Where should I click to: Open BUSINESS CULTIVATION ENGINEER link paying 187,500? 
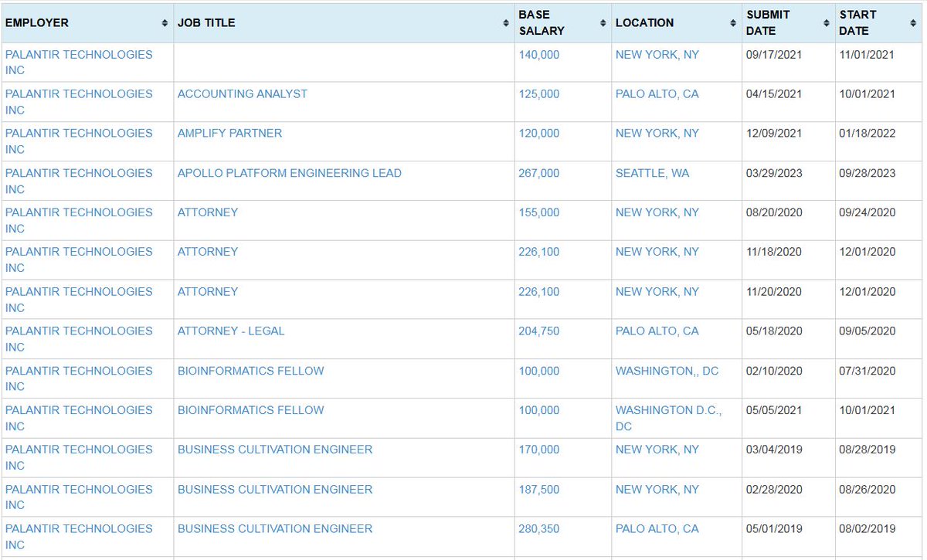click(x=275, y=489)
